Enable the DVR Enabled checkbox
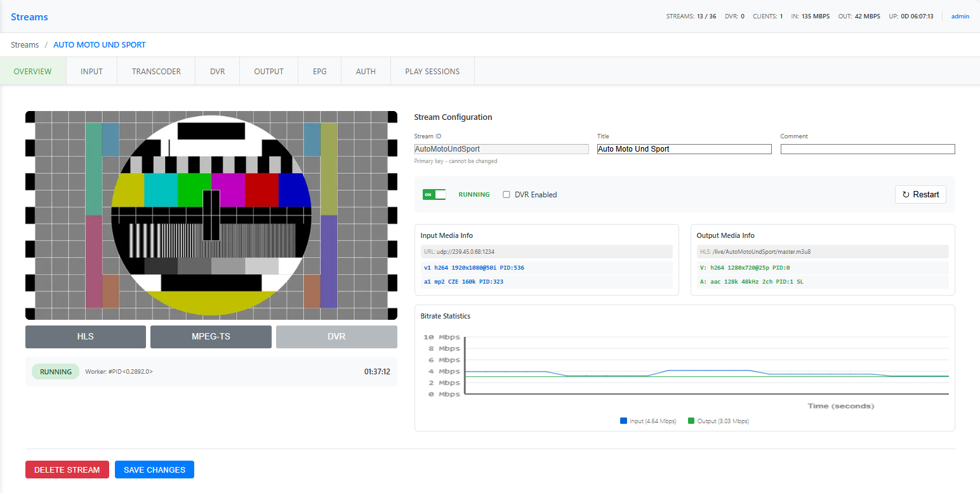This screenshot has width=980, height=493. [x=507, y=195]
